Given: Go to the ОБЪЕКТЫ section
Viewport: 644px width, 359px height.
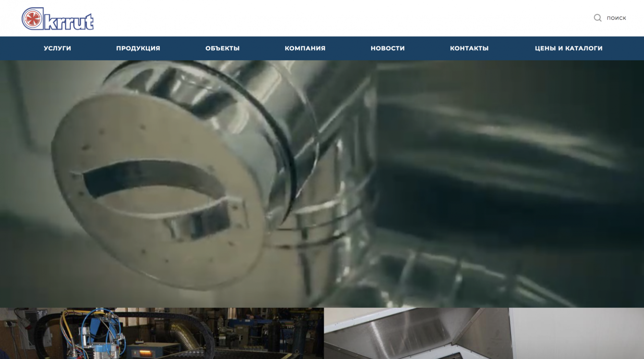Looking at the screenshot, I should [x=222, y=48].
